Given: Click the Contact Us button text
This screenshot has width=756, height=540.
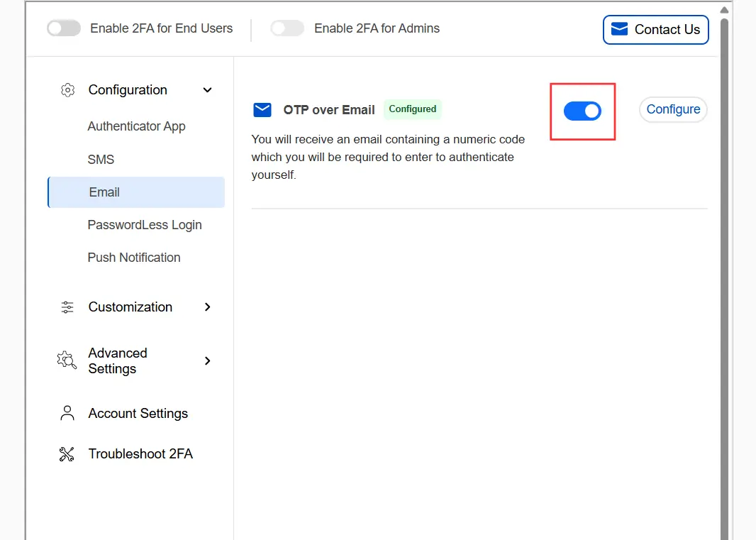Looking at the screenshot, I should pyautogui.click(x=667, y=29).
